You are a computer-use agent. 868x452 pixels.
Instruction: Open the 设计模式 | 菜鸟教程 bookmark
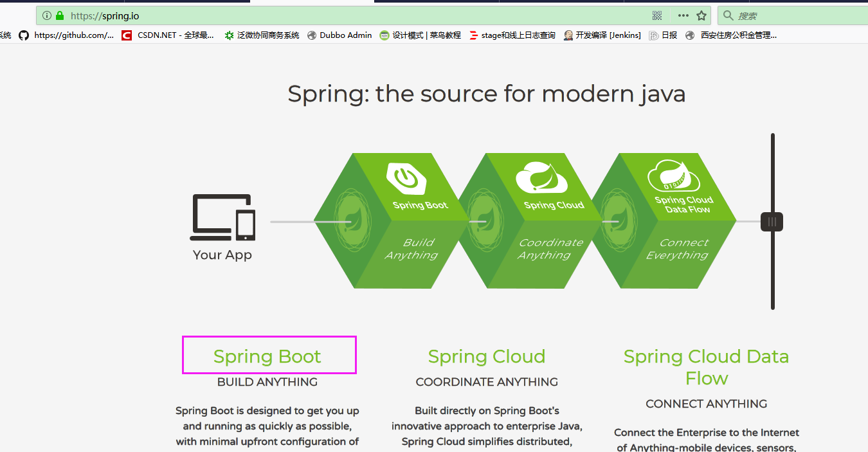point(420,35)
